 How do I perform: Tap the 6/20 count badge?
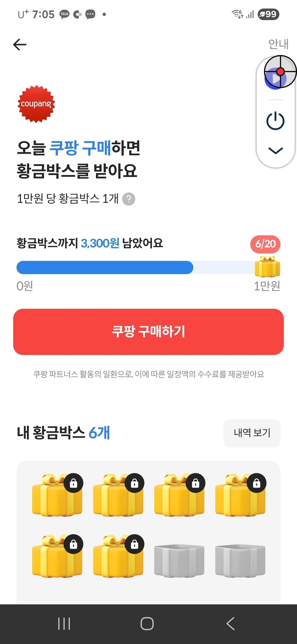click(265, 244)
